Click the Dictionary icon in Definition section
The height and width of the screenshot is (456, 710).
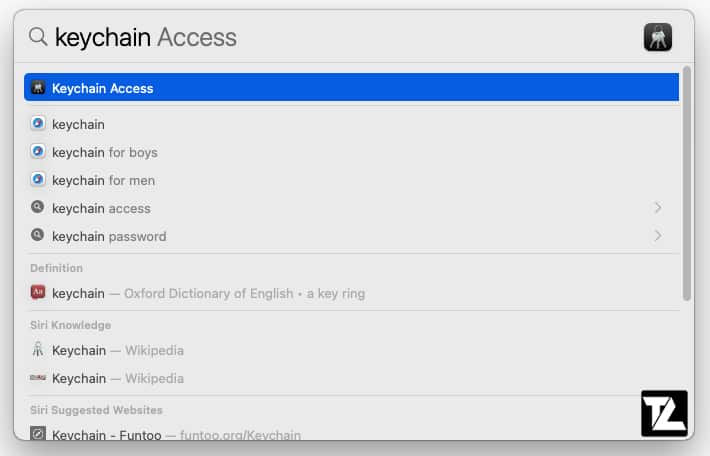coord(38,292)
